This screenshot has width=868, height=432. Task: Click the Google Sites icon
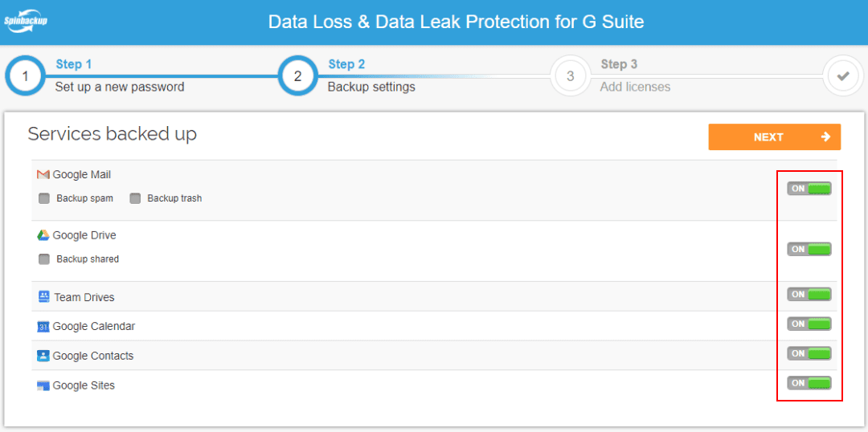[x=43, y=385]
